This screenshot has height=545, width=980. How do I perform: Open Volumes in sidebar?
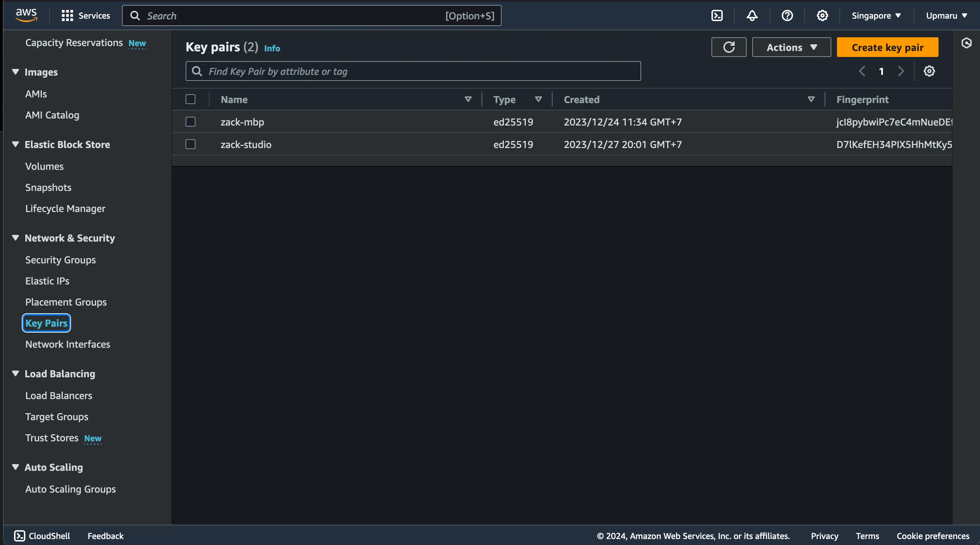point(44,166)
